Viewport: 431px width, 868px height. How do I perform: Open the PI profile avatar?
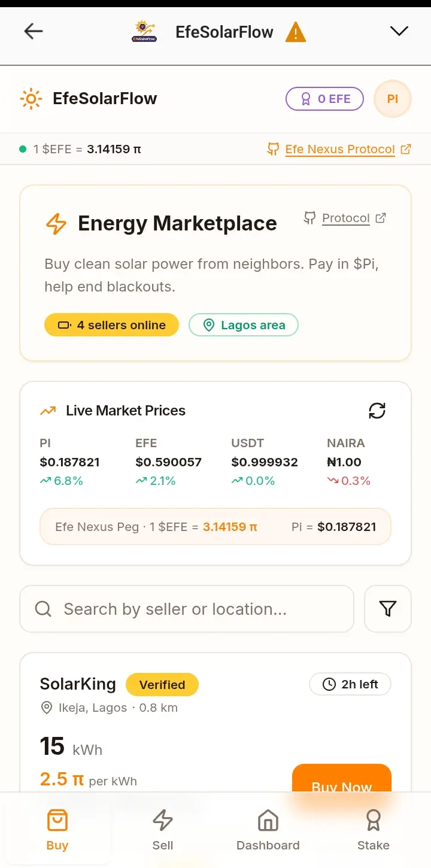click(392, 99)
